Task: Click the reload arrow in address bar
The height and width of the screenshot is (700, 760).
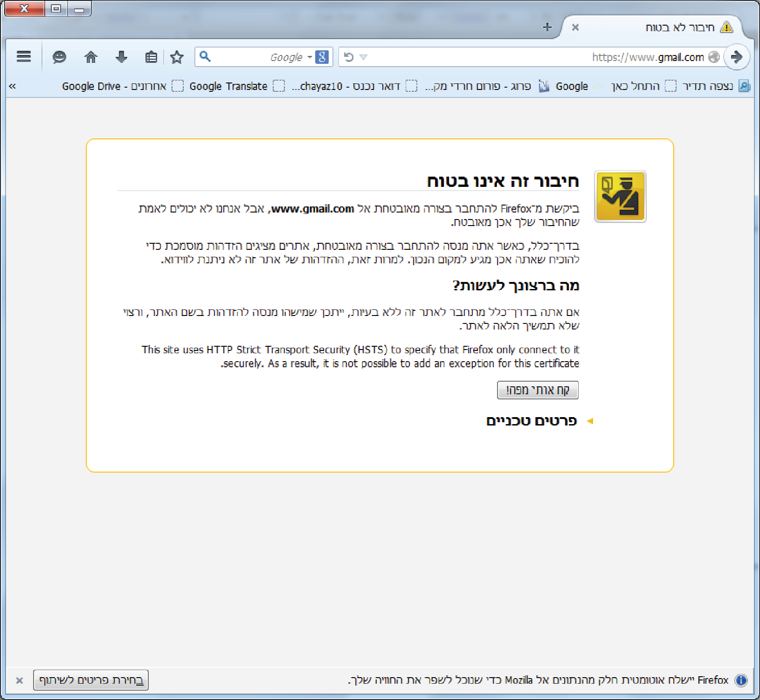Action: 348,57
